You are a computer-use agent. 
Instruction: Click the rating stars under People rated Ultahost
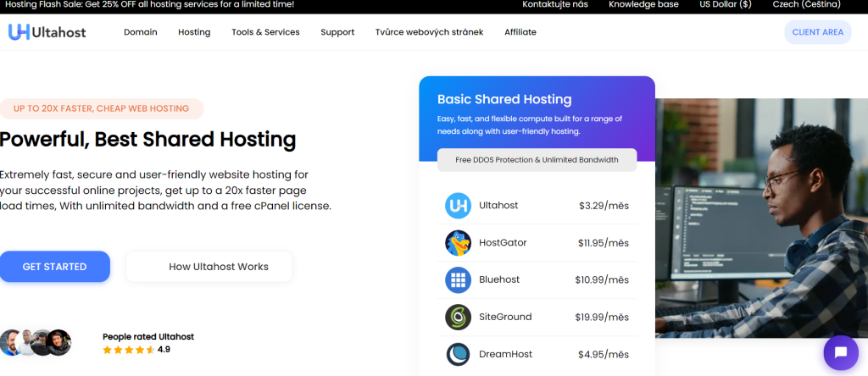pos(128,349)
